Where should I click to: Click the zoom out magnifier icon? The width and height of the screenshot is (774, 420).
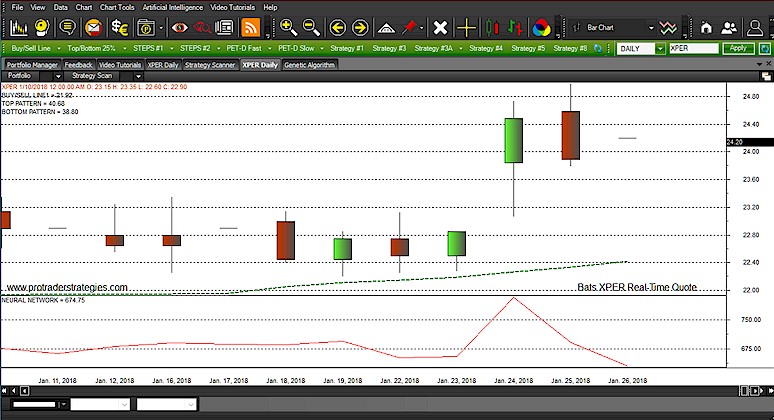coord(311,27)
